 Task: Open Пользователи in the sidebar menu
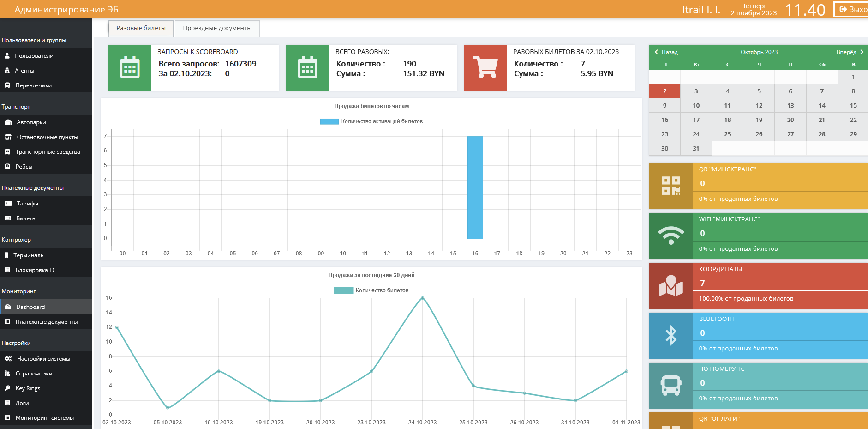(46, 56)
